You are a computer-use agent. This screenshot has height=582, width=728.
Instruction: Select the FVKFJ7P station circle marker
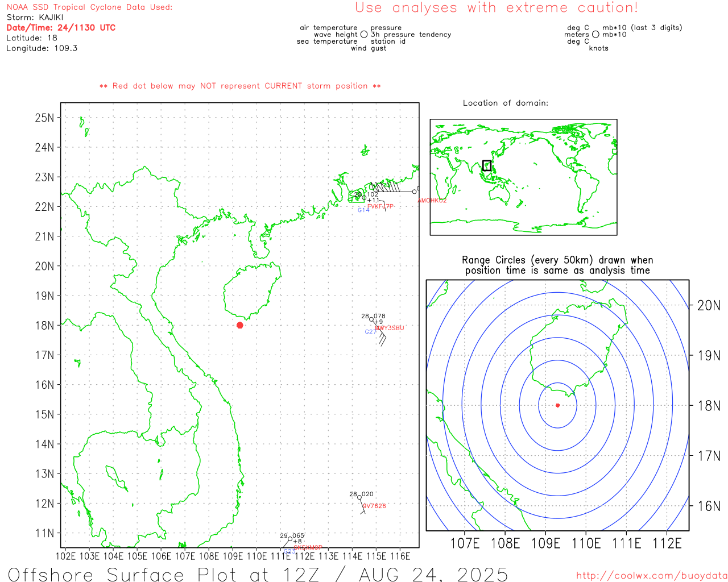(364, 198)
